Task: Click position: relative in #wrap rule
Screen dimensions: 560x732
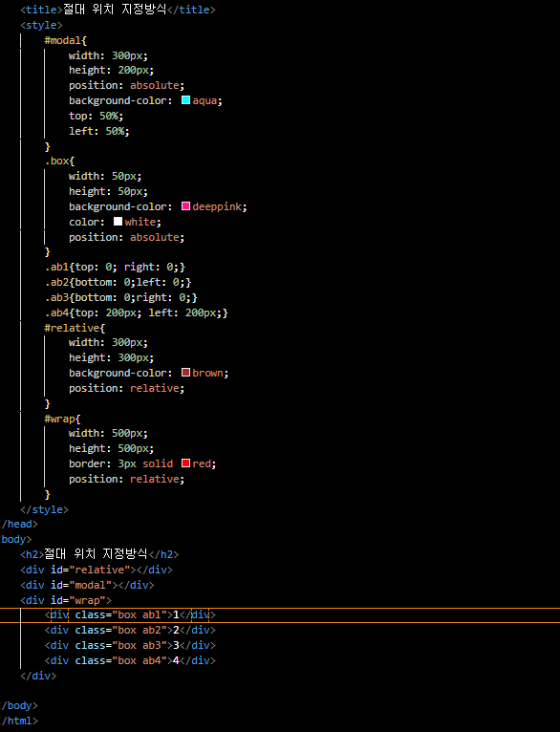Action: tap(127, 479)
